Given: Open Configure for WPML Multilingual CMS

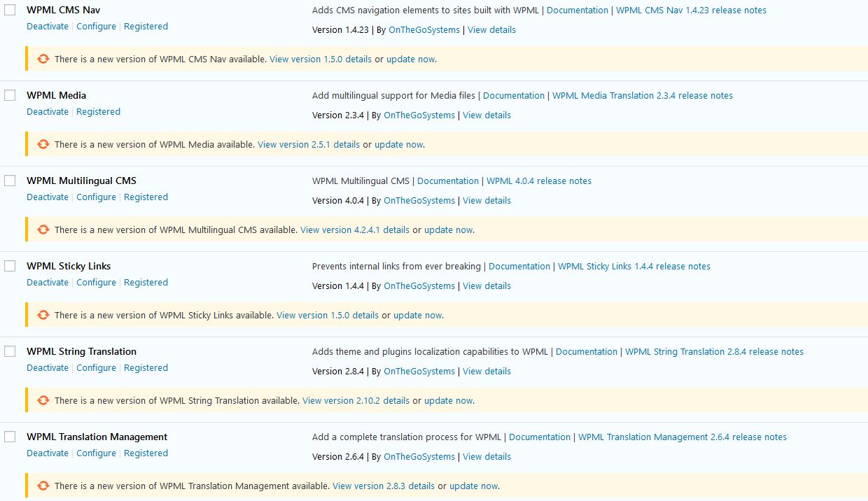Looking at the screenshot, I should [x=96, y=197].
